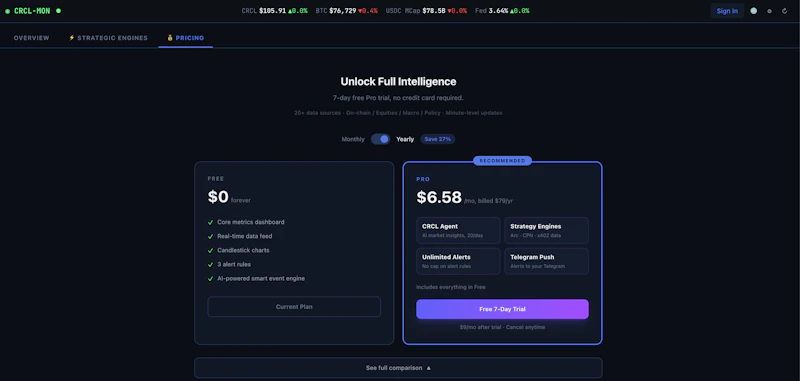Click the small gear icon beside refresh
Screen dimensions: 800x381
[x=769, y=11]
